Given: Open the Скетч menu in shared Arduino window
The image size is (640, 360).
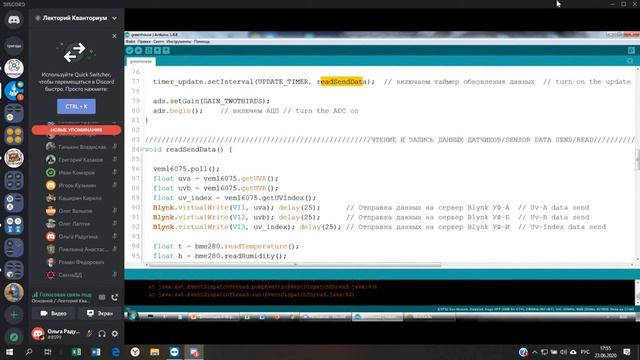Looking at the screenshot, I should pos(159,42).
